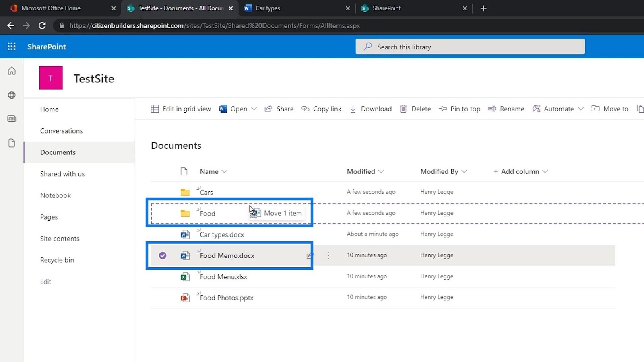Screen dimensions: 644x362
Task: Click the share icon beside Food Memo.docx
Action: click(x=309, y=255)
